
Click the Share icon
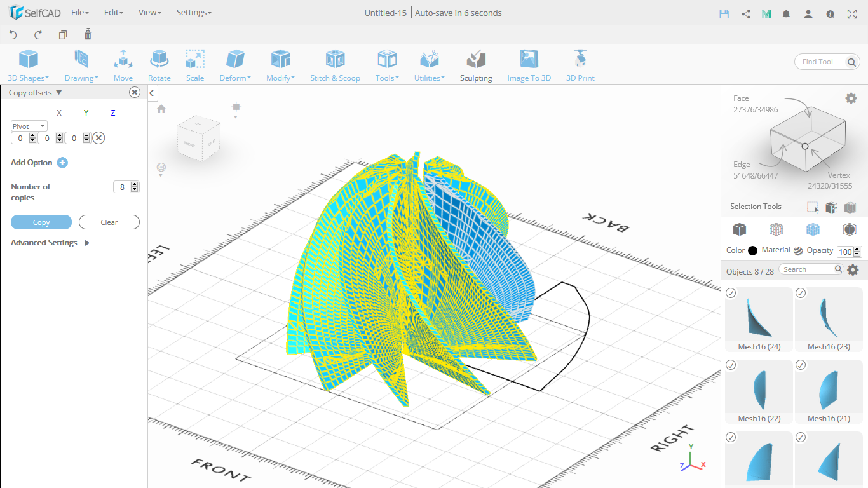(x=746, y=13)
